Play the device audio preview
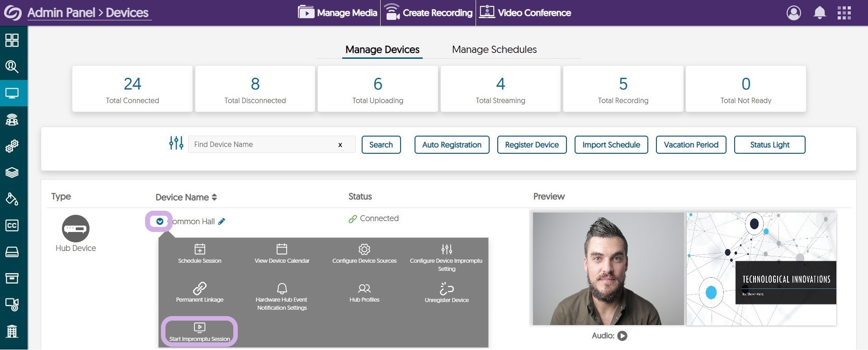The width and height of the screenshot is (868, 350). pos(623,336)
